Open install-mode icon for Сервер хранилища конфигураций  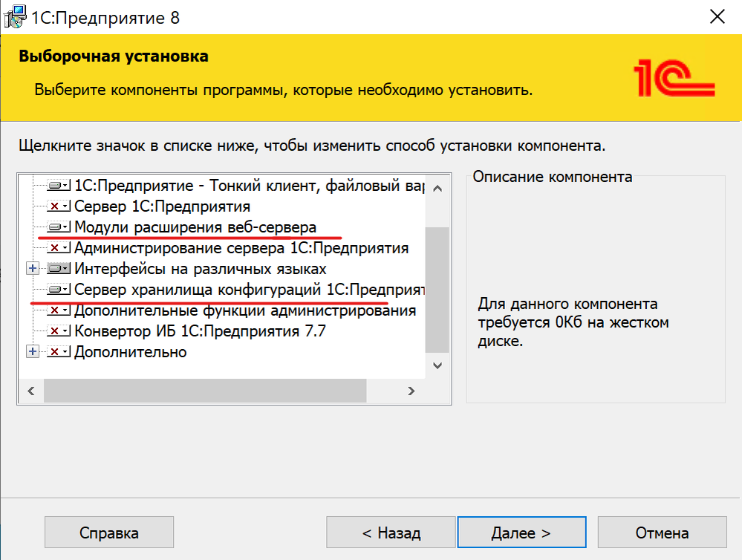pos(59,289)
